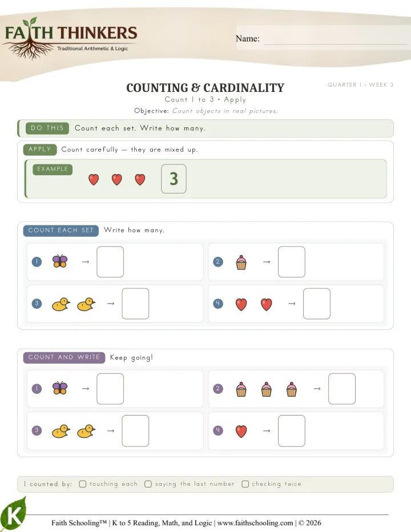
Task: Click the Name line field
Action: pyautogui.click(x=335, y=39)
